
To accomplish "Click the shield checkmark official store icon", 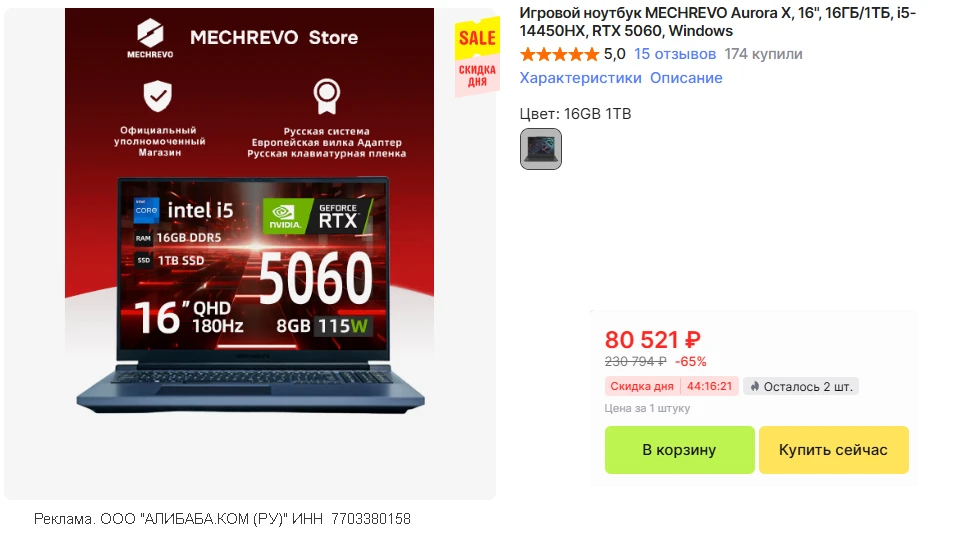I will pyautogui.click(x=157, y=96).
